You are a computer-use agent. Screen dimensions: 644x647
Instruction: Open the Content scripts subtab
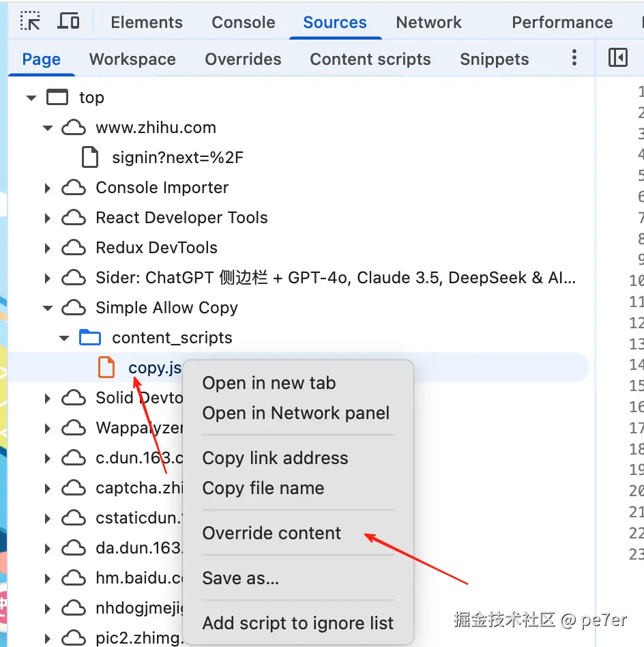point(370,59)
